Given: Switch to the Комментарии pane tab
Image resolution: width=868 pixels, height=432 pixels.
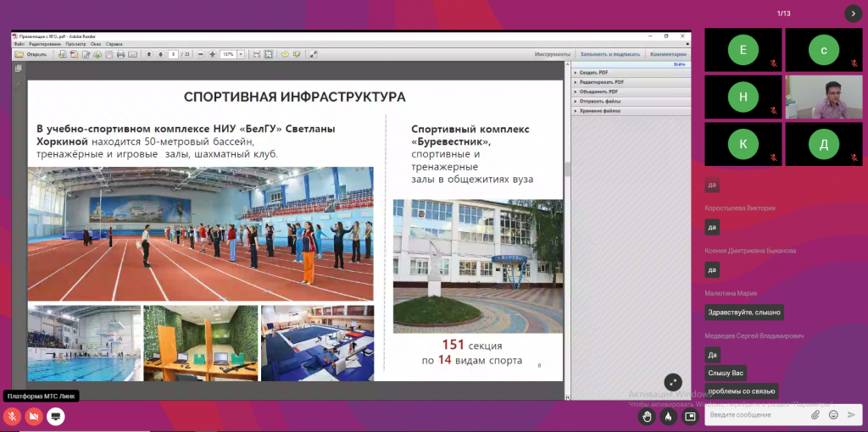Looking at the screenshot, I should tap(668, 54).
